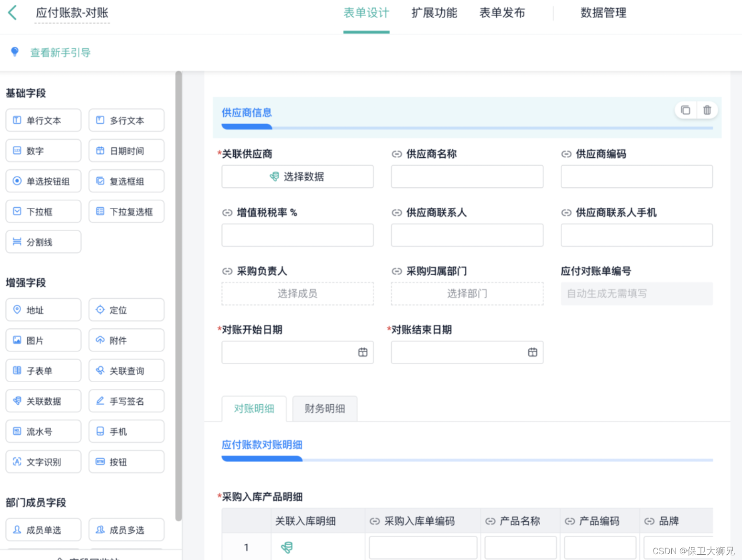The image size is (742, 560).
Task: Click the link icon beside 供应商联系人
Action: [x=397, y=213]
